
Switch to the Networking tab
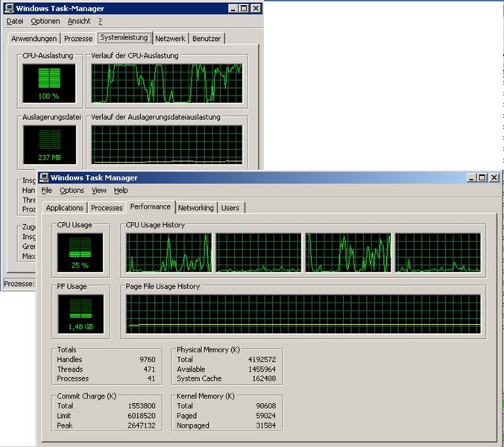point(196,208)
